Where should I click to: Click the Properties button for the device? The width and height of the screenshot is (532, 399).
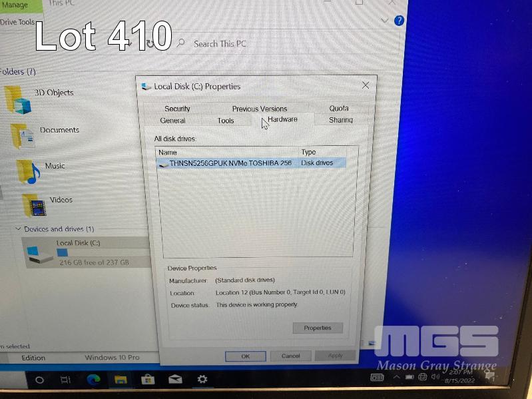pos(318,328)
